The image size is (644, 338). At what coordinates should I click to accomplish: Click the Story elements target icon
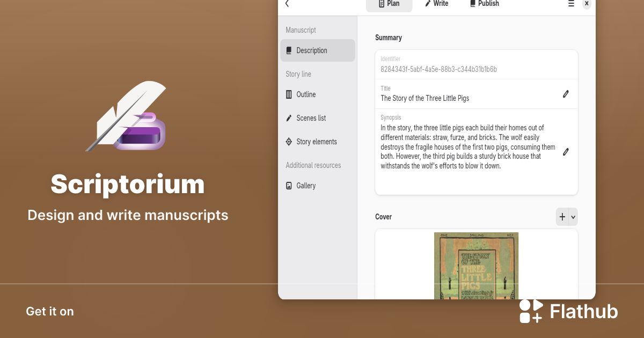click(289, 142)
